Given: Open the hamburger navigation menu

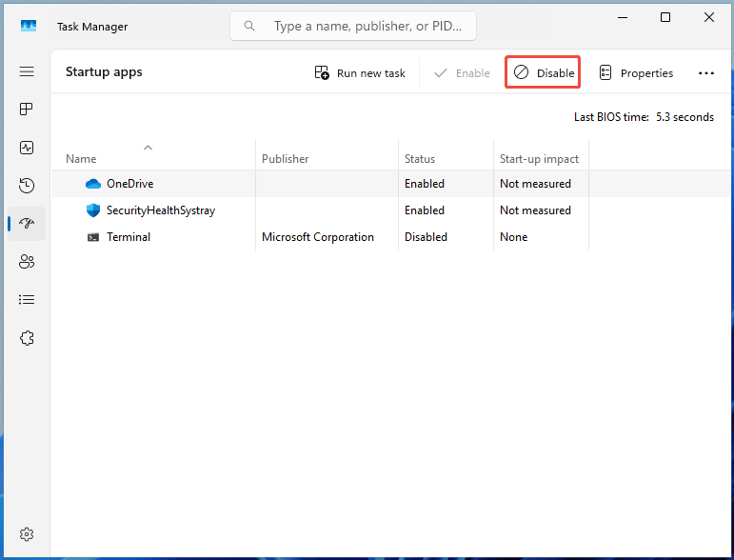Looking at the screenshot, I should coord(27,71).
